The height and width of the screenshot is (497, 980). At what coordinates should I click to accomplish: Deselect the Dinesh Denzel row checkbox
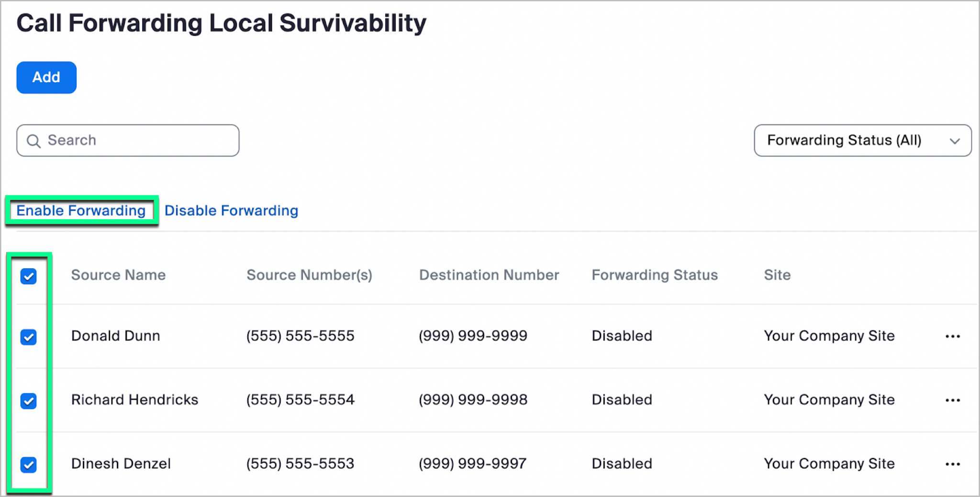click(29, 464)
